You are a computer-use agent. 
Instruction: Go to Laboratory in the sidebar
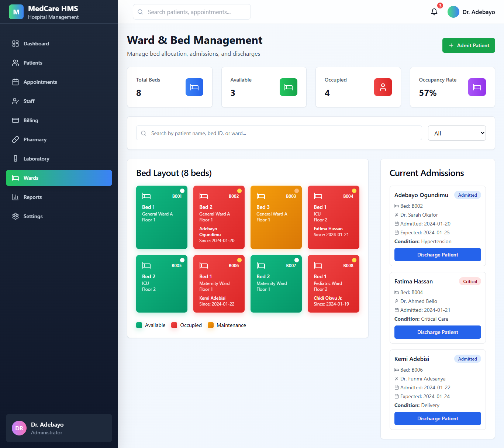(36, 159)
